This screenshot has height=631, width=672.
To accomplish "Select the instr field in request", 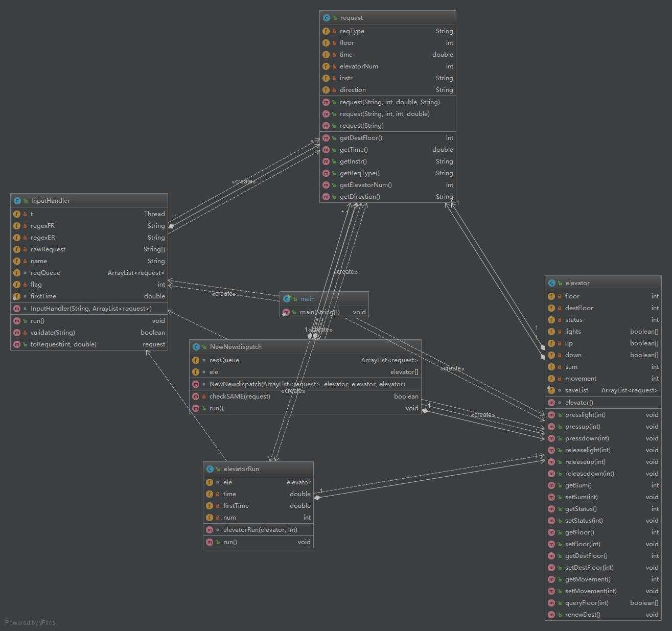I will point(388,78).
